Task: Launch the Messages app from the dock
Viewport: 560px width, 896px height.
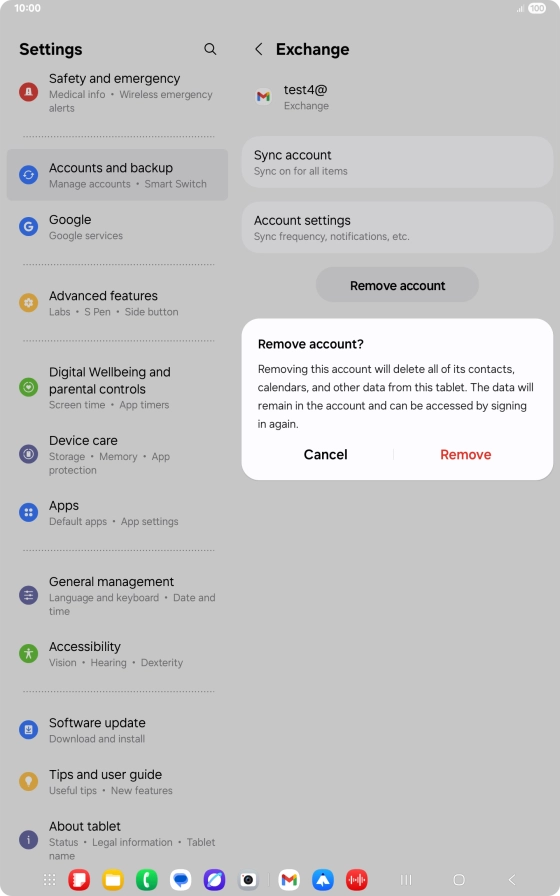Action: pyautogui.click(x=181, y=879)
